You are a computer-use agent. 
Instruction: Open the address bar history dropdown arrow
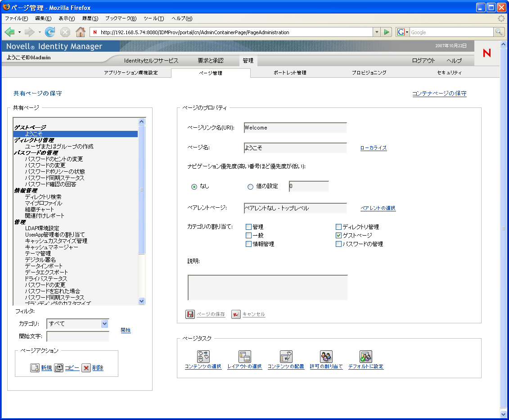click(x=377, y=32)
